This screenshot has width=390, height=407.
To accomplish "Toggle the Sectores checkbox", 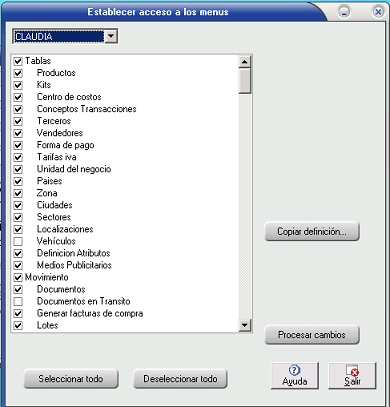I will (x=18, y=217).
